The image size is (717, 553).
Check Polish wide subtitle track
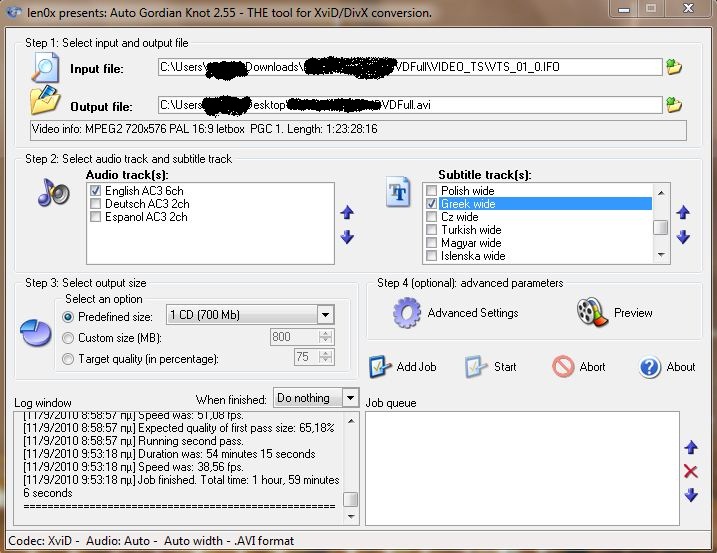431,190
